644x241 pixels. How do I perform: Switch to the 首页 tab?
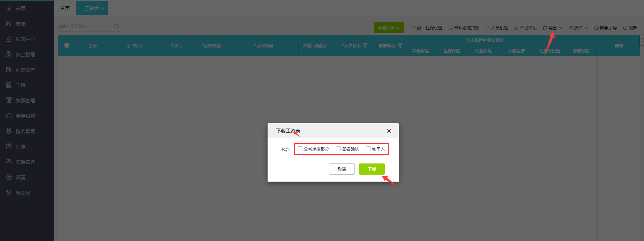(x=65, y=8)
